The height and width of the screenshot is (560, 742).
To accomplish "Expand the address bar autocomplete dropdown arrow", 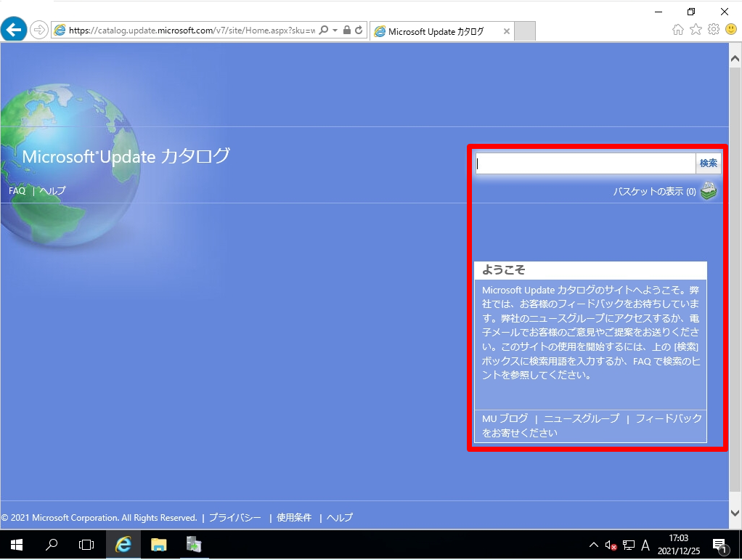I will 335,31.
